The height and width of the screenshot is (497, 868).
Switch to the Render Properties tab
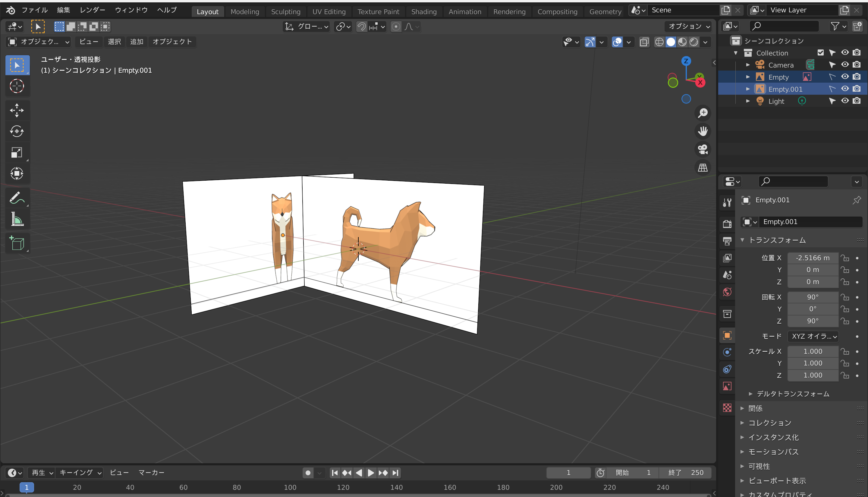pos(727,223)
